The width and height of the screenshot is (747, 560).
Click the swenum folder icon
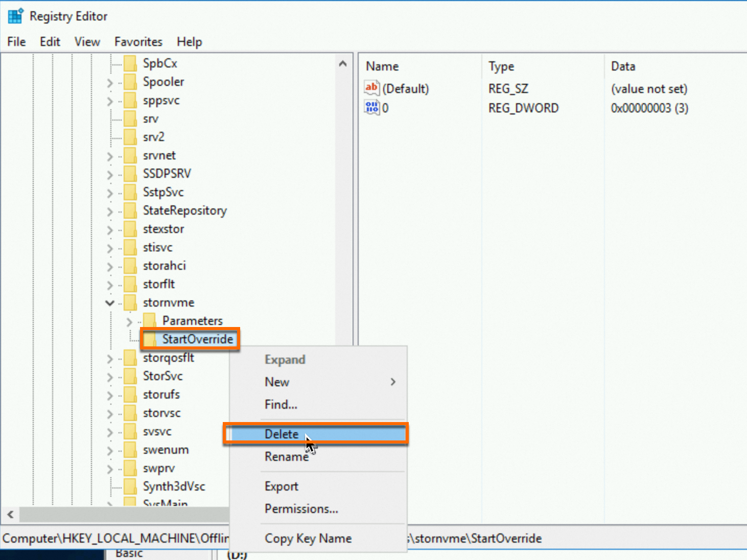point(130,450)
